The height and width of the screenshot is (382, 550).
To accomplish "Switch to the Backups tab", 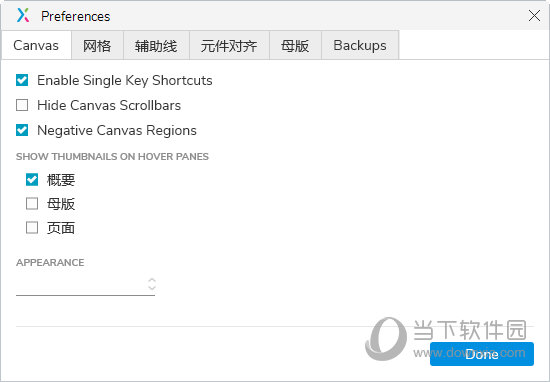I will [360, 45].
